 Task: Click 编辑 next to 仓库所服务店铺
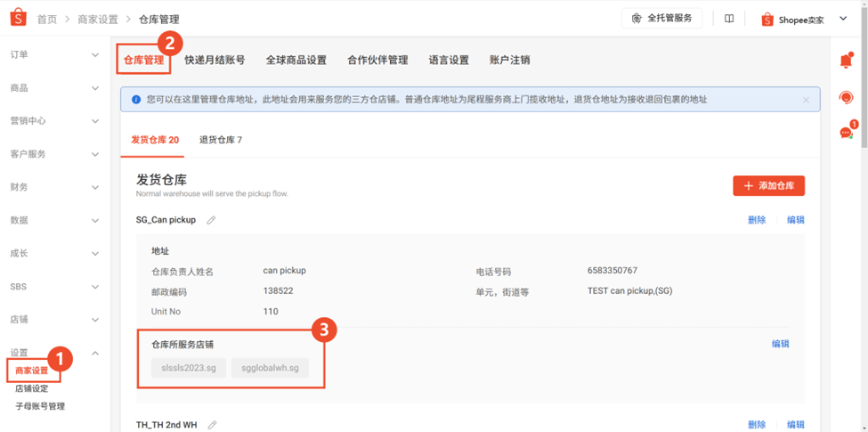[x=780, y=344]
